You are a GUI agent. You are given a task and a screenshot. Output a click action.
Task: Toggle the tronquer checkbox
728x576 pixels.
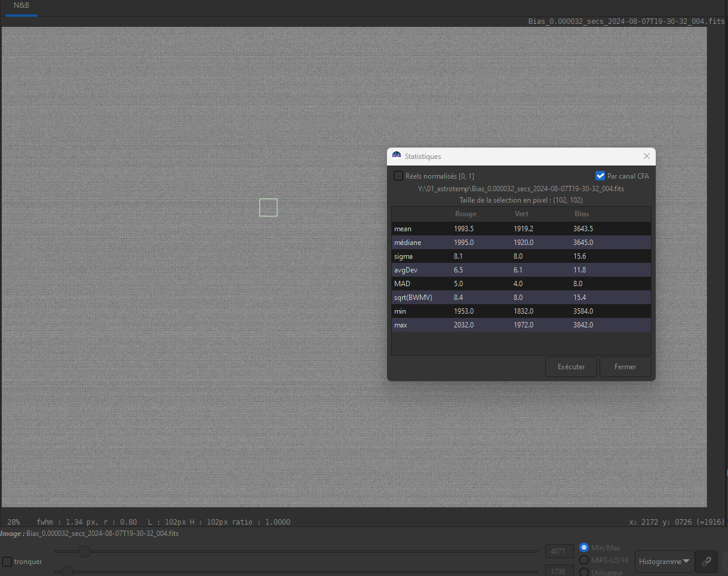coord(7,562)
